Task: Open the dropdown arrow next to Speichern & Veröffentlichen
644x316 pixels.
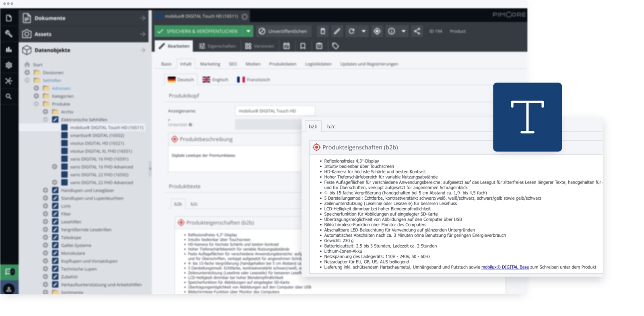Action: coord(248,31)
